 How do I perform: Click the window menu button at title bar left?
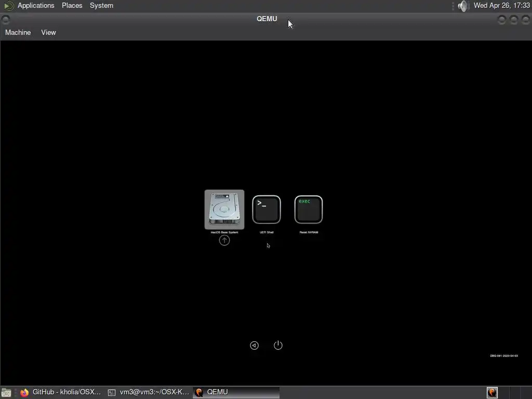click(5, 20)
